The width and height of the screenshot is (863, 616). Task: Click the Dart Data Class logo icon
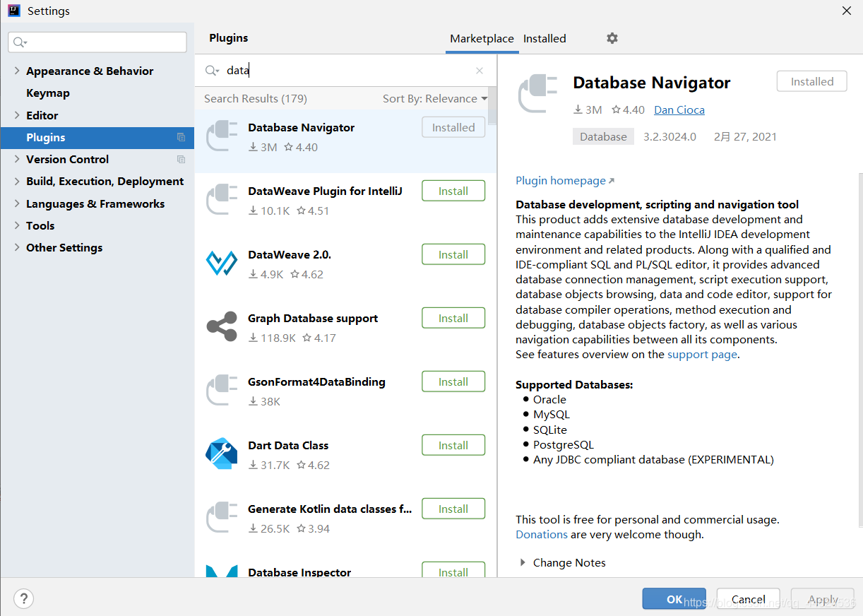pos(222,454)
